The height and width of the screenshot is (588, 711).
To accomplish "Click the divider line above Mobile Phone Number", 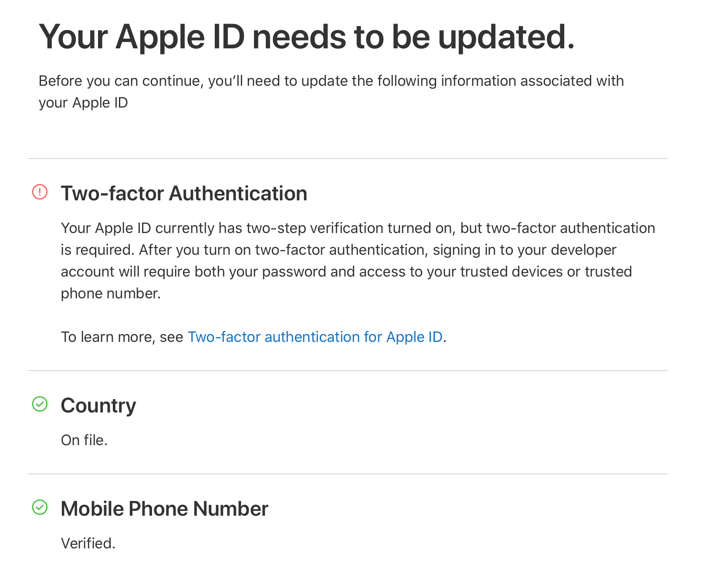I will pyautogui.click(x=348, y=474).
